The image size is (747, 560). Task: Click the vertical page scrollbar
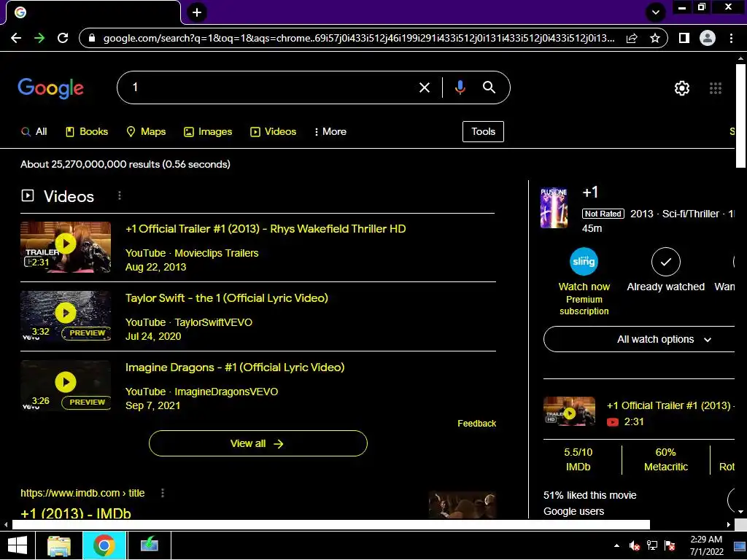740,116
